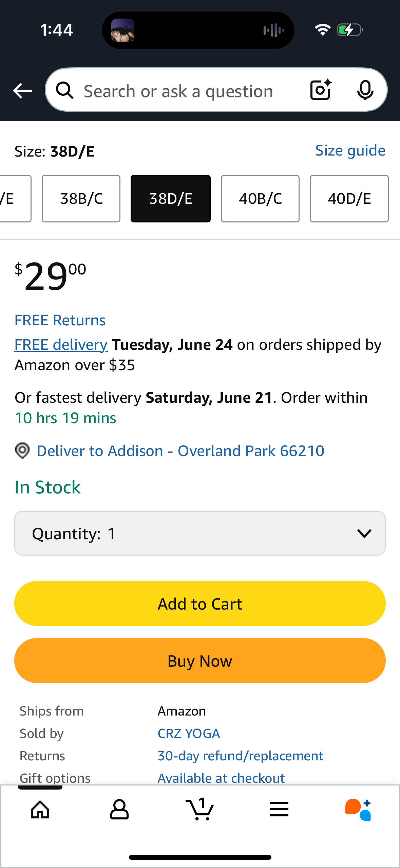Open the shopping cart icon
The image size is (400, 868).
(200, 809)
